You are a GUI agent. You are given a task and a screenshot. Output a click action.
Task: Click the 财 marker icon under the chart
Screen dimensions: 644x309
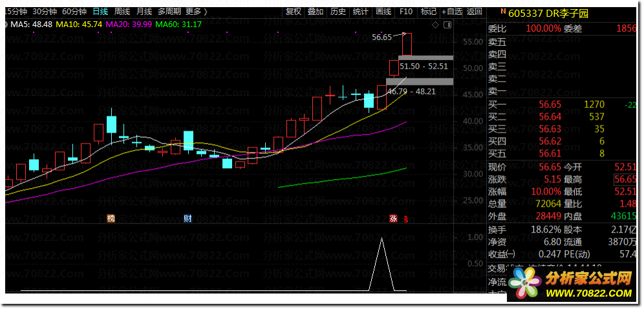188,218
